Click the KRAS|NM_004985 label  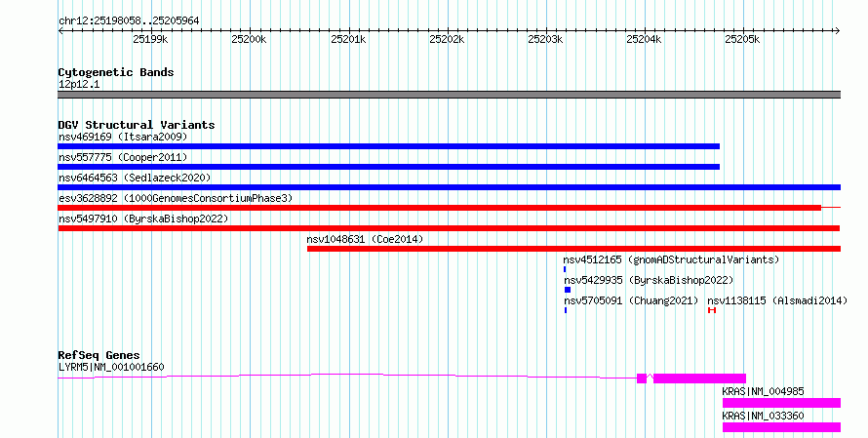[763, 391]
